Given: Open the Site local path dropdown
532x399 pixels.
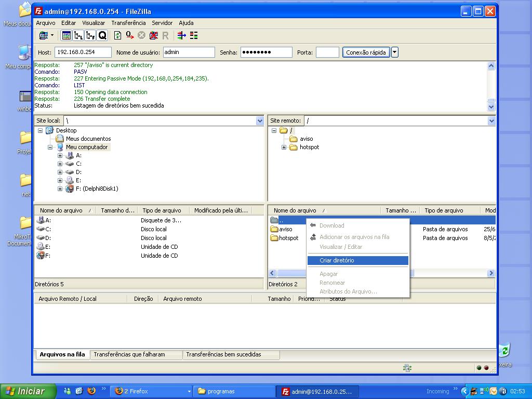Looking at the screenshot, I should (x=260, y=121).
